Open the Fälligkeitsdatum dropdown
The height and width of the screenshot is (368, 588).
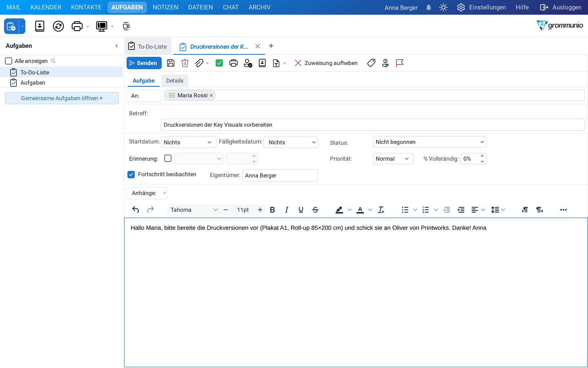(291, 142)
